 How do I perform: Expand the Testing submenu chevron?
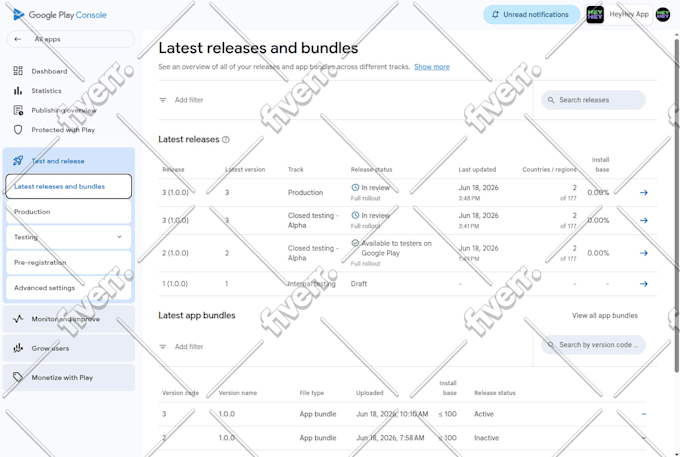[119, 237]
